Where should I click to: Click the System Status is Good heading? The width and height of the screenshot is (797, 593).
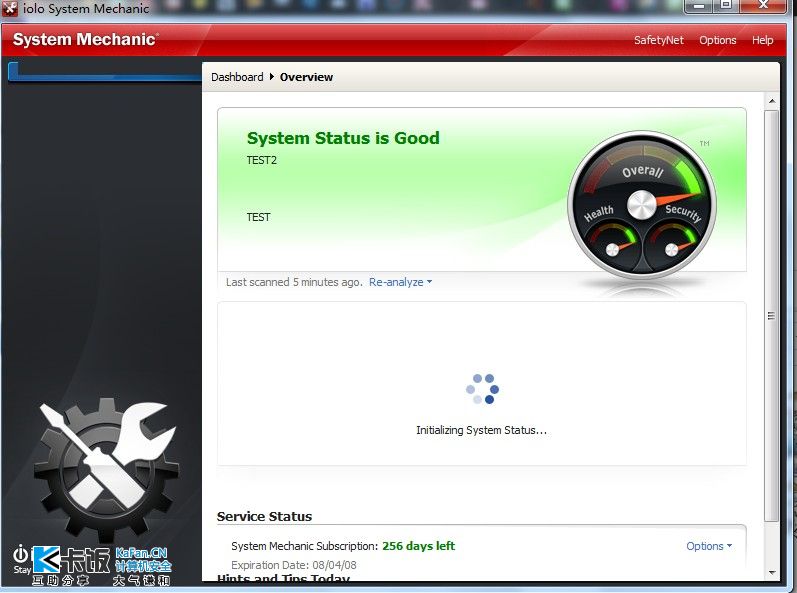tap(343, 138)
